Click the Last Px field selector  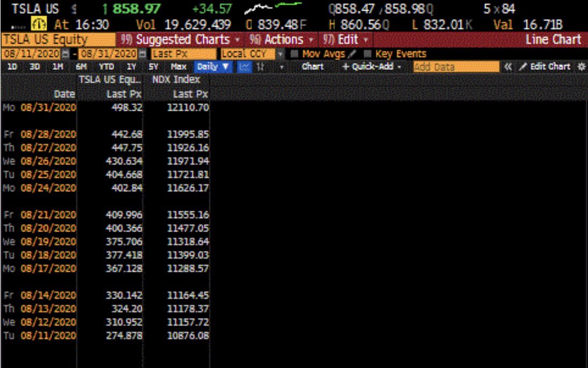click(x=183, y=54)
